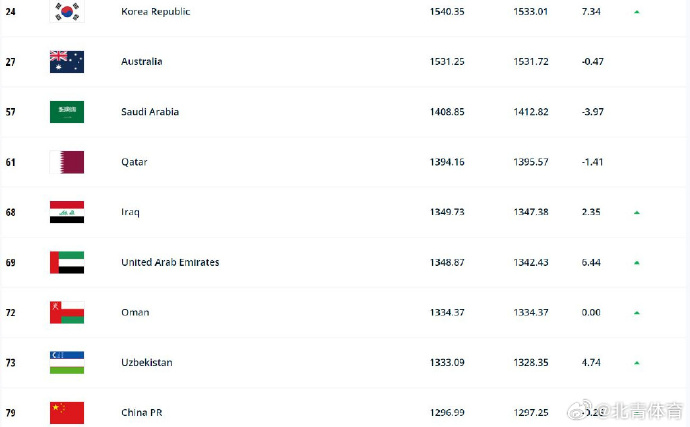Click the Oman flag icon
Screen dimensions: 690x427
67,312
